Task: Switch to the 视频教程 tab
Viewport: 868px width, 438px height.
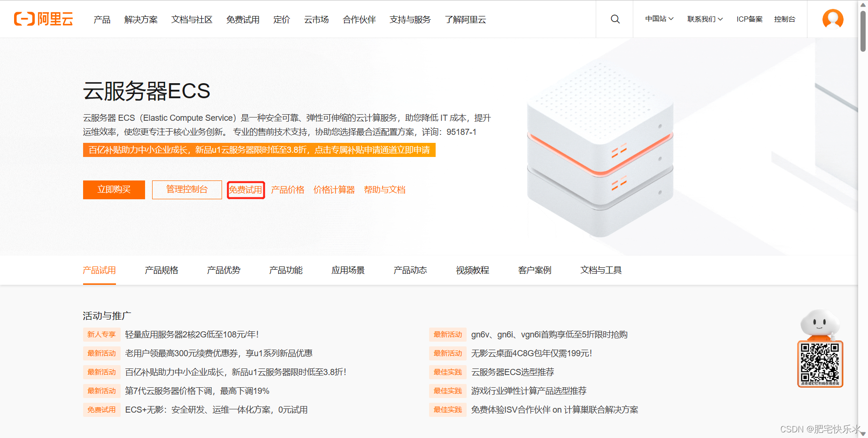Action: [473, 270]
